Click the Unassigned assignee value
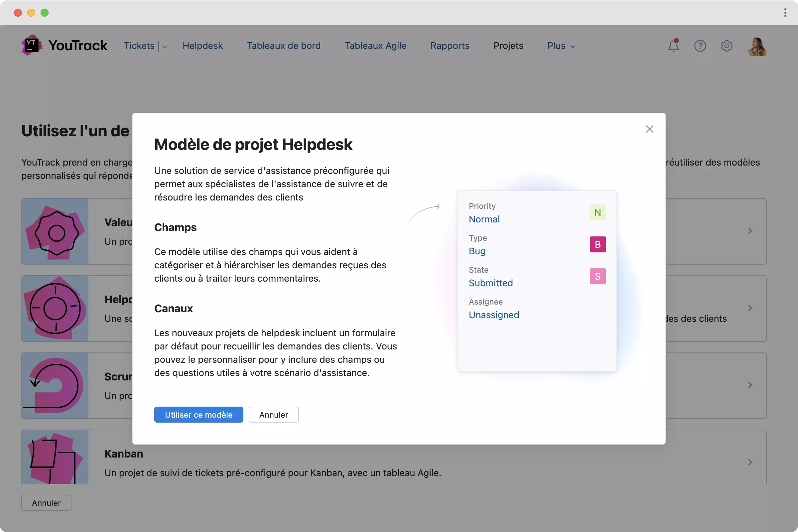This screenshot has height=532, width=798. point(494,315)
